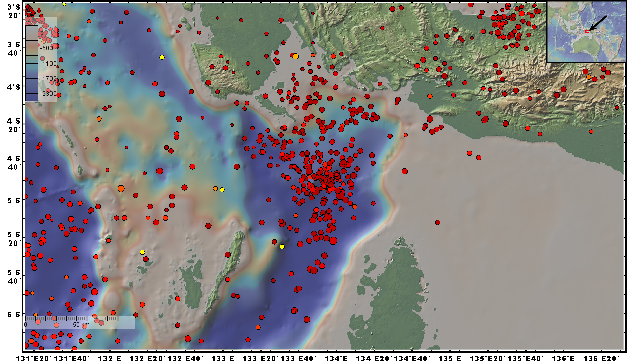Click the red location rectangle in inset map
The width and height of the screenshot is (627, 364).
point(587,31)
